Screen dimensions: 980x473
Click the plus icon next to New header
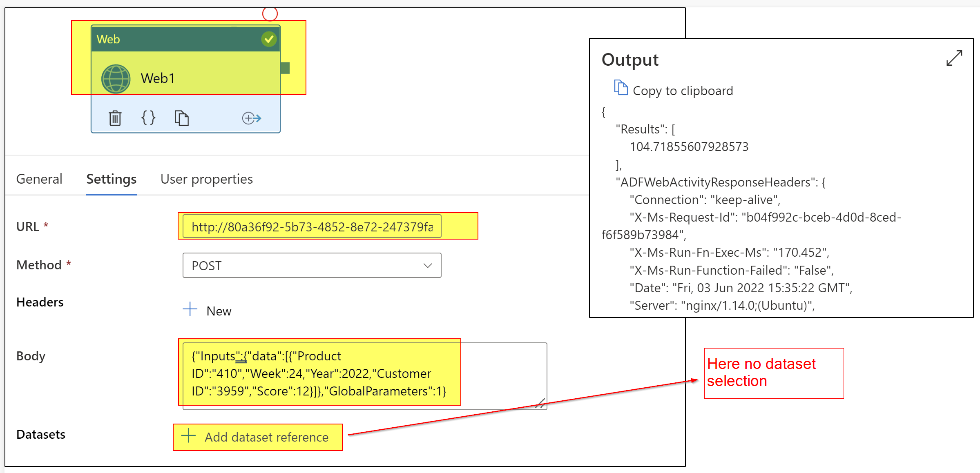point(190,309)
